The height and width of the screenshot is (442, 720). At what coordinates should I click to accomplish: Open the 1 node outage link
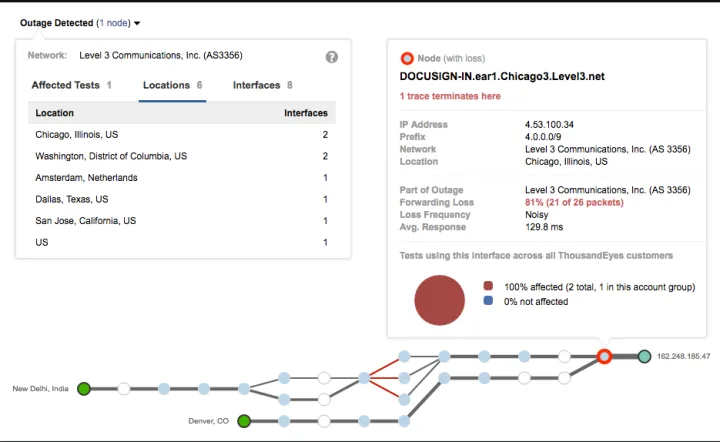tap(112, 22)
